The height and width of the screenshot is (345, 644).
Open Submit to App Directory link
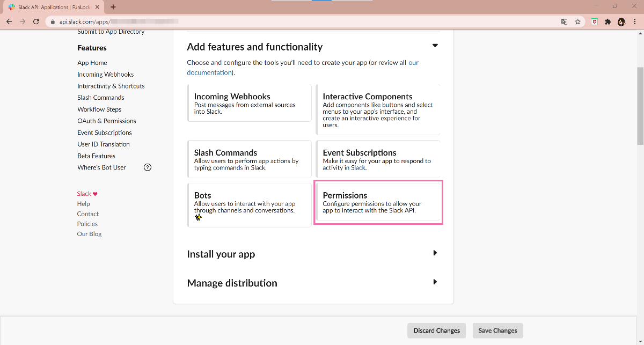111,32
